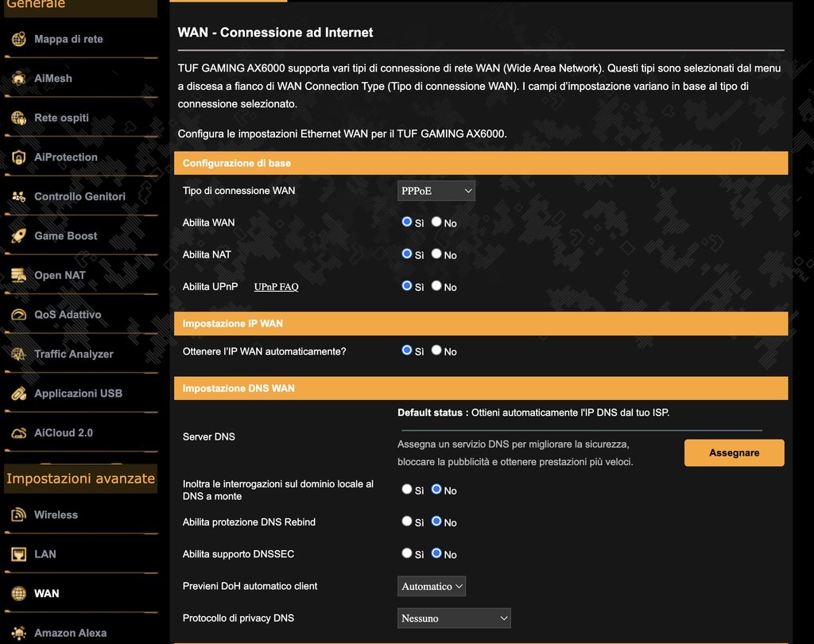Disable NAT by selecting No

click(x=436, y=254)
